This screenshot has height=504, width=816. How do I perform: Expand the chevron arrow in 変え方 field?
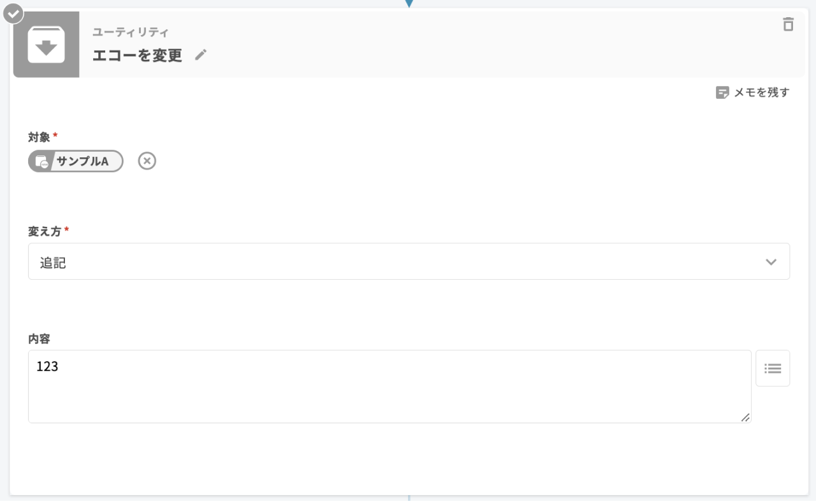[771, 262]
